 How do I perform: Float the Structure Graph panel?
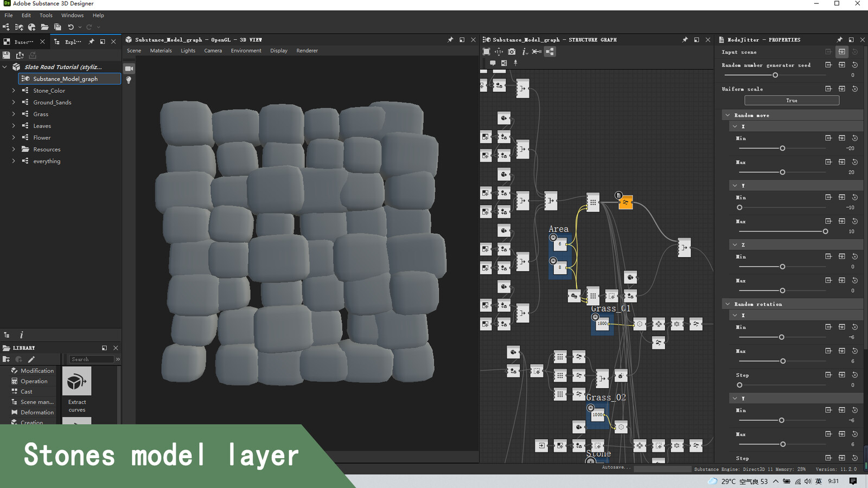(696, 40)
